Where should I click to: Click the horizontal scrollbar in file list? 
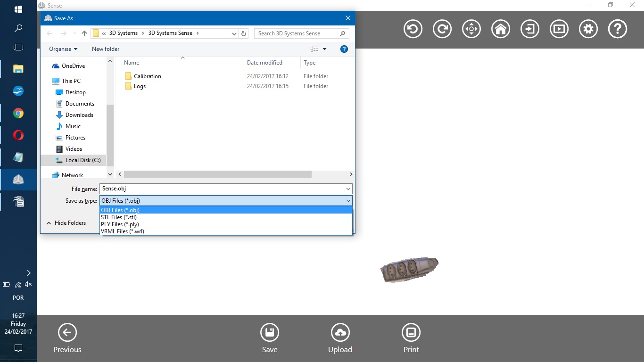tap(217, 174)
